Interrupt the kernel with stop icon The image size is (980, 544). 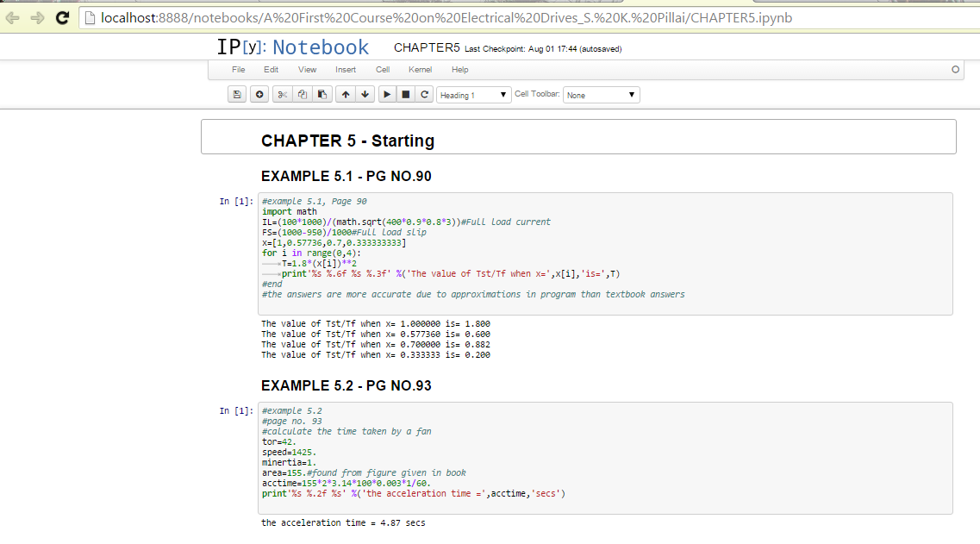(406, 95)
